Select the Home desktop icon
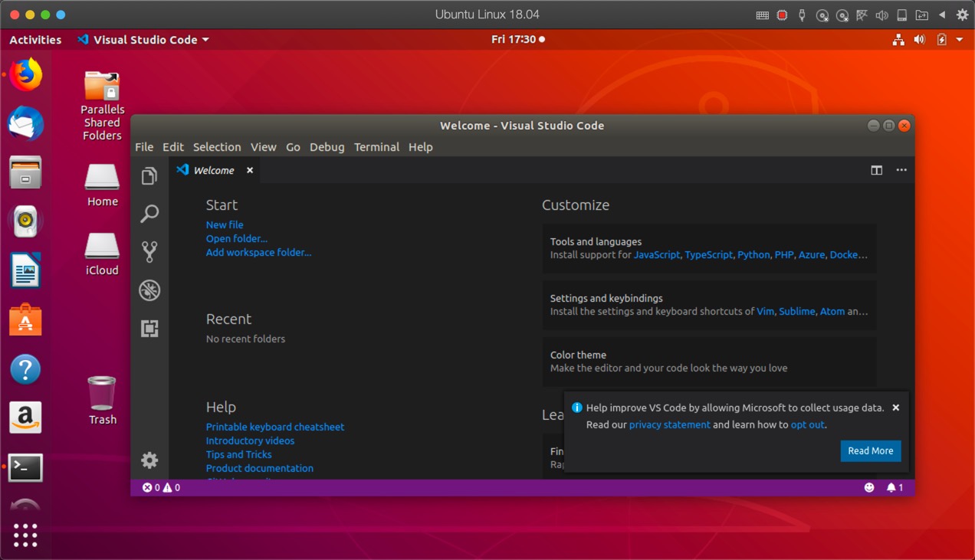 click(102, 185)
